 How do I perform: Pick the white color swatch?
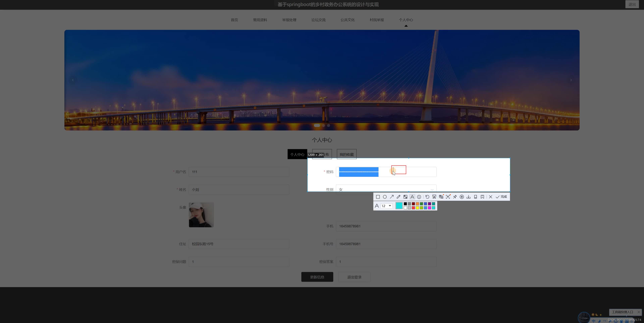coord(405,208)
